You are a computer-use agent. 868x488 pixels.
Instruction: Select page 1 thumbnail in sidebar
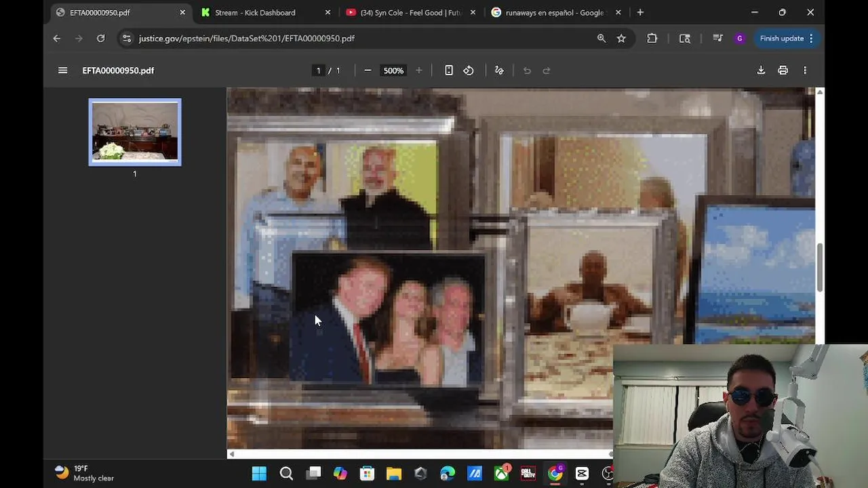click(135, 132)
